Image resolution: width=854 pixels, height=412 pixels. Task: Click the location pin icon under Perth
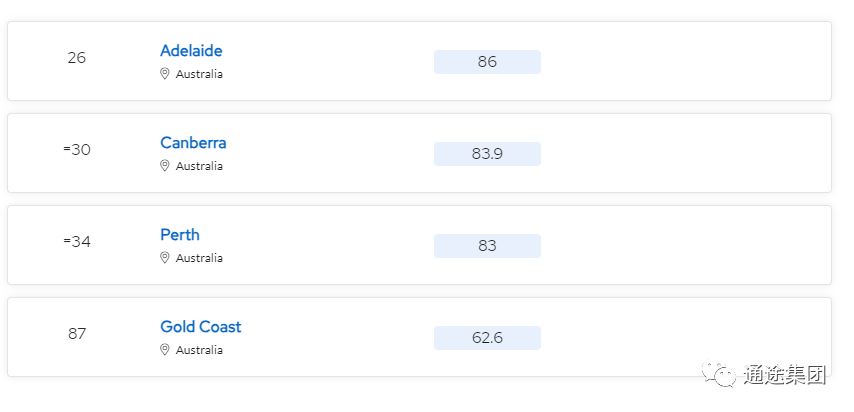(164, 258)
